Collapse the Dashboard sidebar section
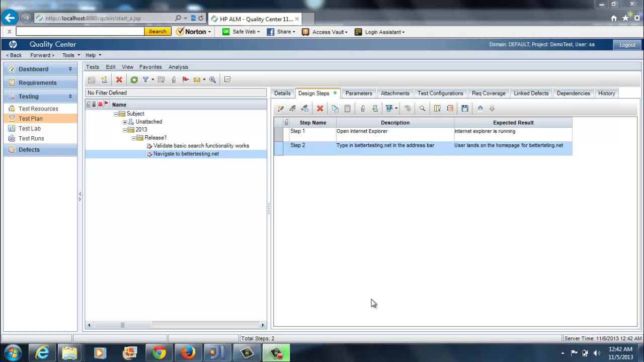This screenshot has width=644, height=362. (x=70, y=69)
